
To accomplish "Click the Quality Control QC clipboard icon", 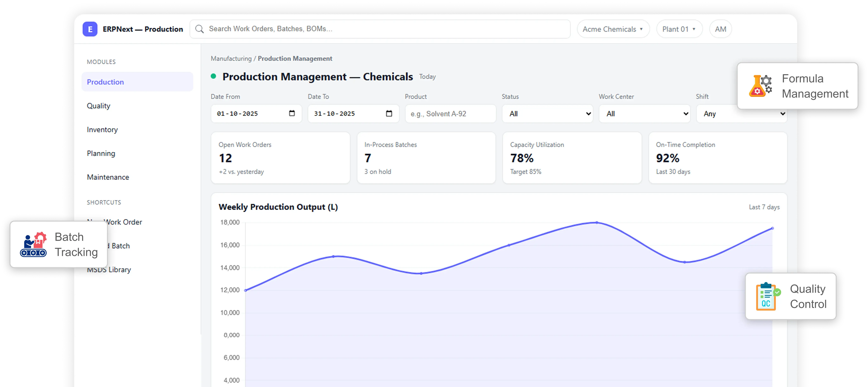I will [767, 296].
